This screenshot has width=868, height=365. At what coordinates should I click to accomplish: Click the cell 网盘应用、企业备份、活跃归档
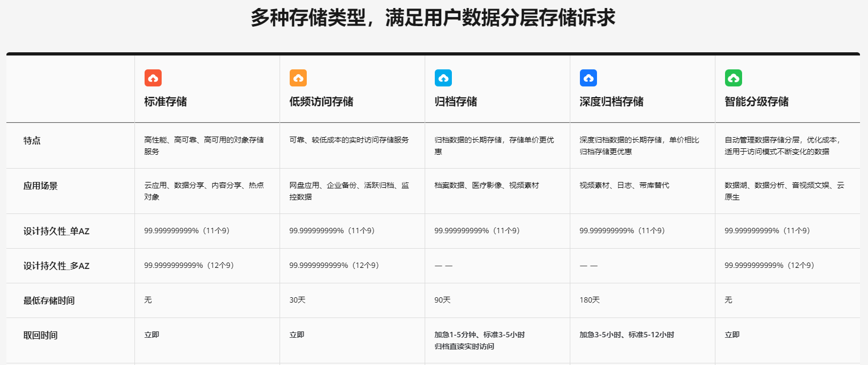click(x=349, y=191)
